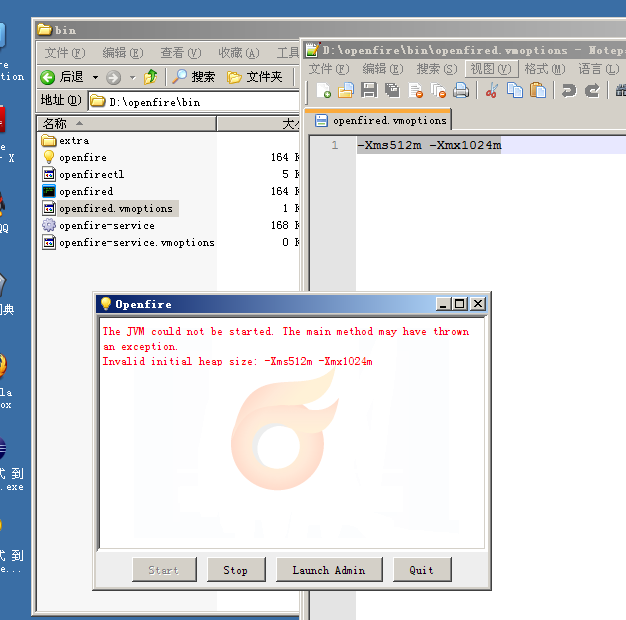This screenshot has height=620, width=626.
Task: Click the Start button in Openfire
Action: 164,570
